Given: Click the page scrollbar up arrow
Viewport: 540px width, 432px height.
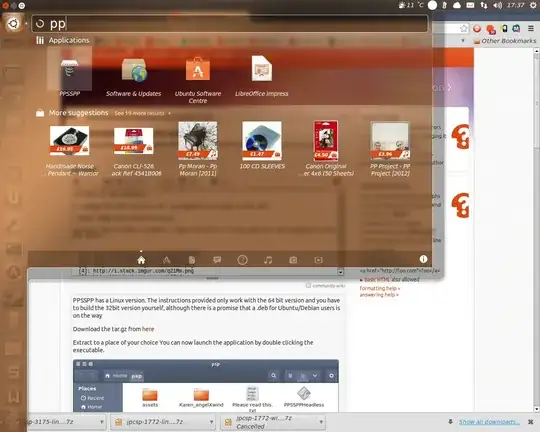Looking at the screenshot, I should (537, 51).
